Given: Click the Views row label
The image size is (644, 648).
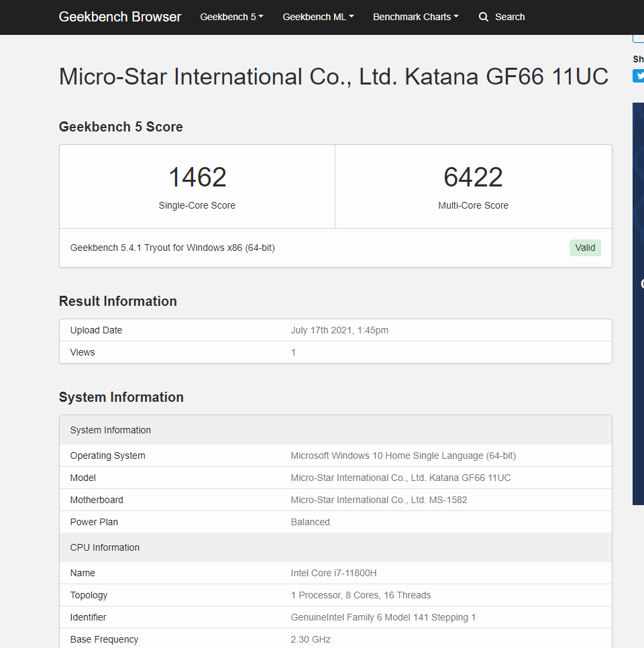Looking at the screenshot, I should [83, 353].
